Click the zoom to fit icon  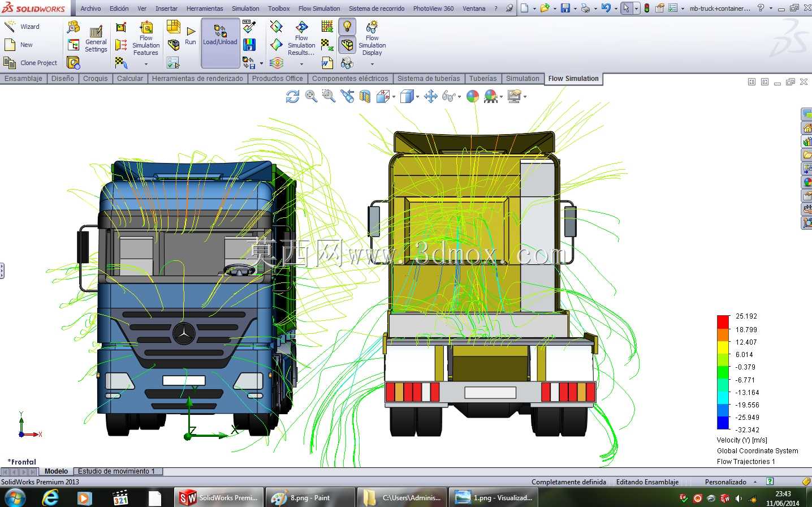311,97
